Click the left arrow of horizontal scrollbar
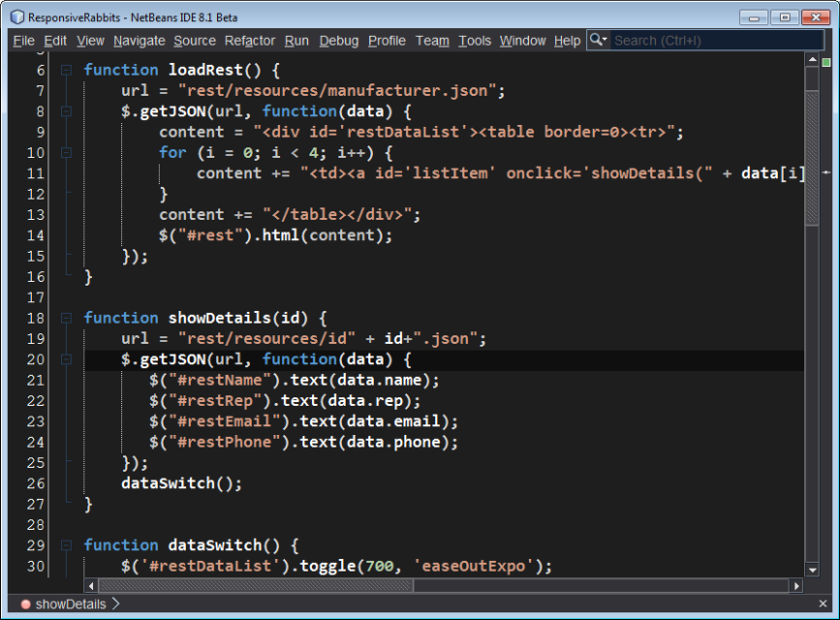840x620 pixels. (92, 586)
